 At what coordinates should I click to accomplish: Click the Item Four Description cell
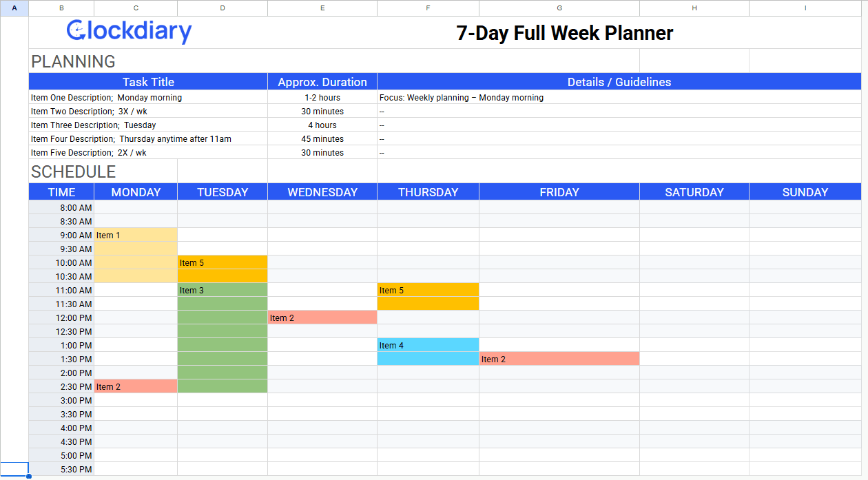click(148, 139)
